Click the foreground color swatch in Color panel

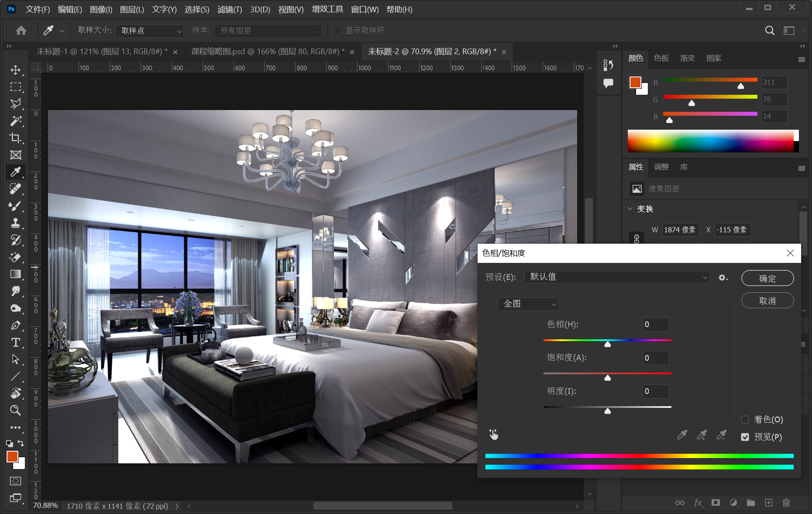pos(635,82)
